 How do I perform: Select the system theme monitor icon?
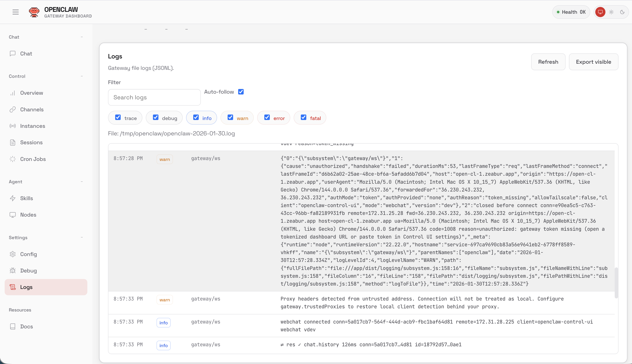tap(600, 12)
